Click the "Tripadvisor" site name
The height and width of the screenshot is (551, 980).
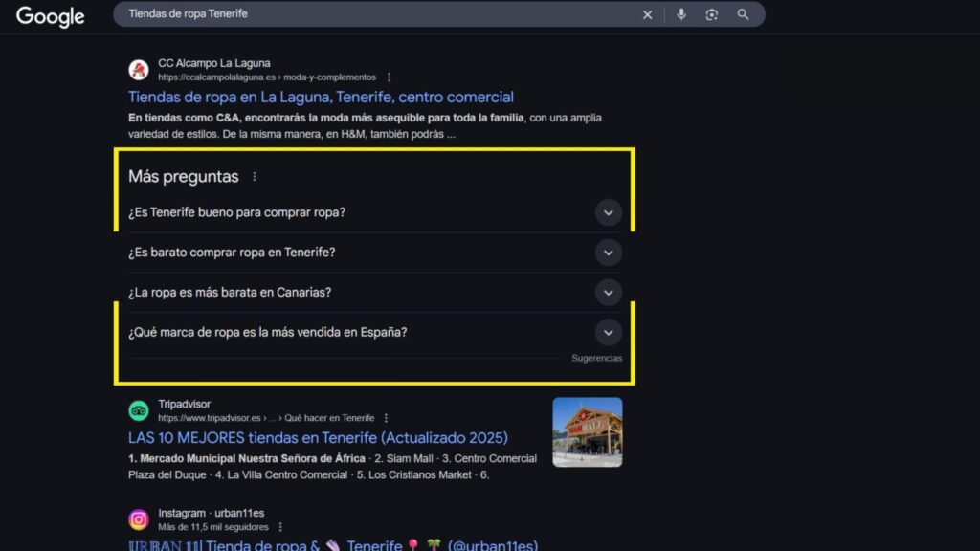pos(185,405)
